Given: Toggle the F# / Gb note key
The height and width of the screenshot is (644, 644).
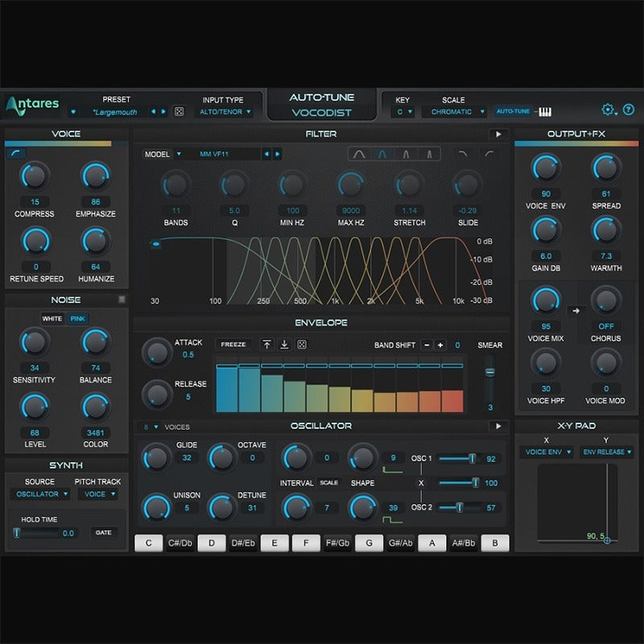Looking at the screenshot, I should 337,543.
